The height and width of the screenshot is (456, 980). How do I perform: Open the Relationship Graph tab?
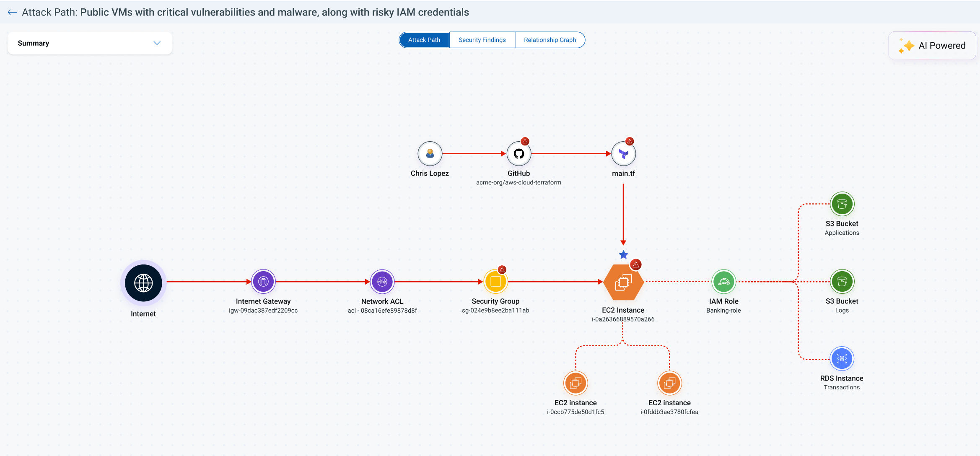pyautogui.click(x=550, y=40)
